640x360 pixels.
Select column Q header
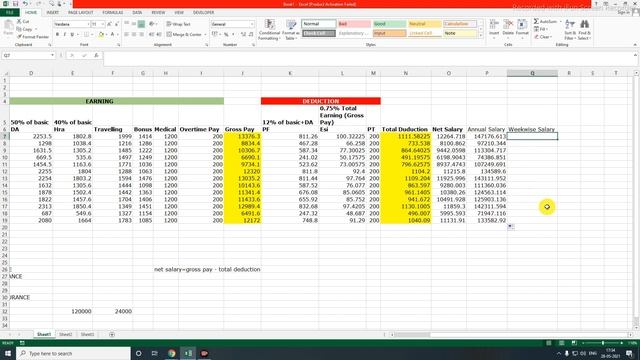pos(532,73)
